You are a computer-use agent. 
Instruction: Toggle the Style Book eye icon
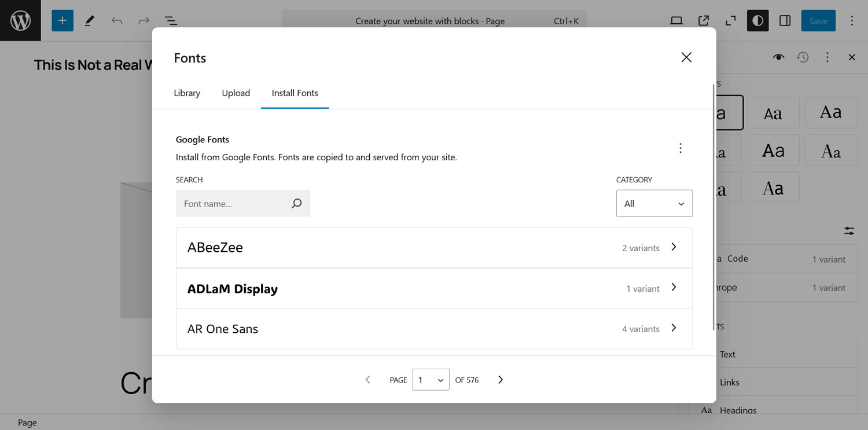pyautogui.click(x=778, y=57)
